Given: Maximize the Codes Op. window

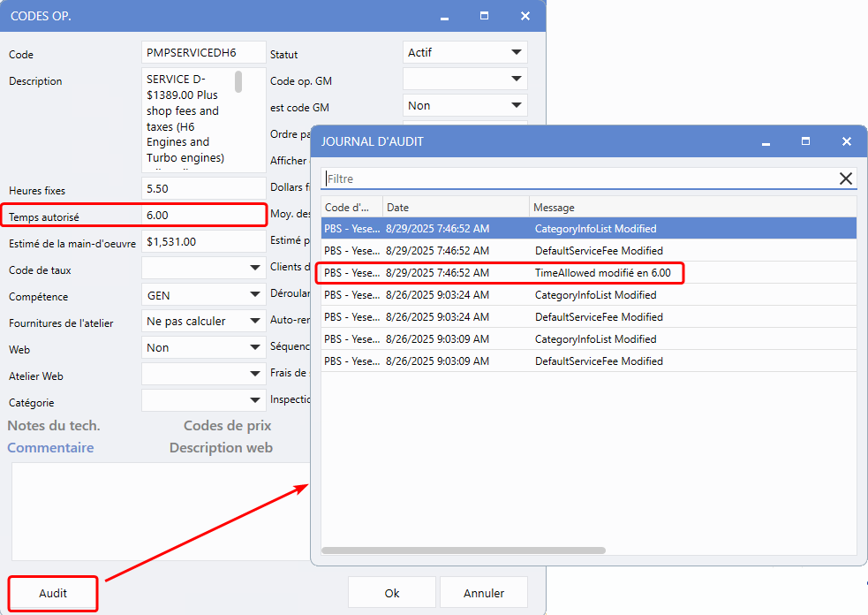Looking at the screenshot, I should click(x=484, y=16).
